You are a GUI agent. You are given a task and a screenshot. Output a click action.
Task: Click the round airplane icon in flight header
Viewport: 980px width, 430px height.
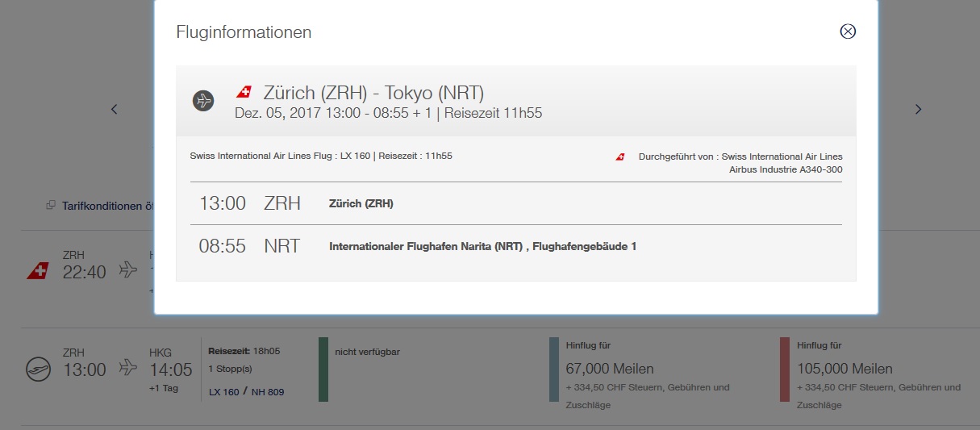tap(203, 101)
